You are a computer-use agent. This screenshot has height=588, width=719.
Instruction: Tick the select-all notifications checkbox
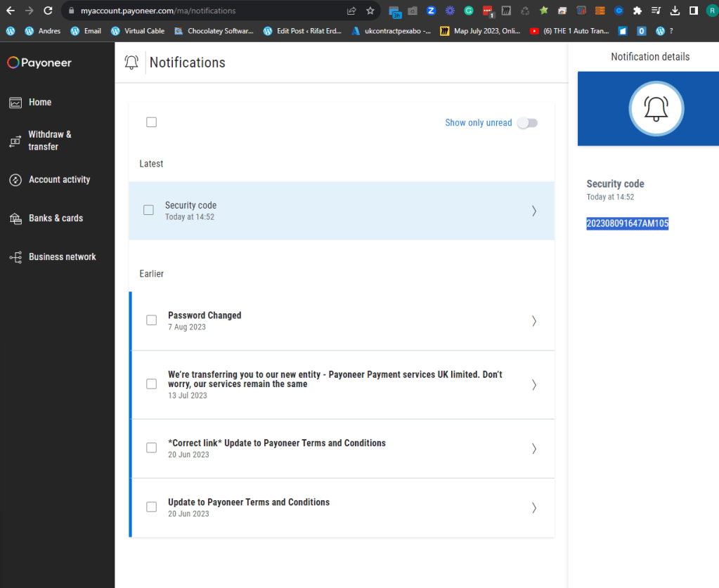[x=151, y=122]
